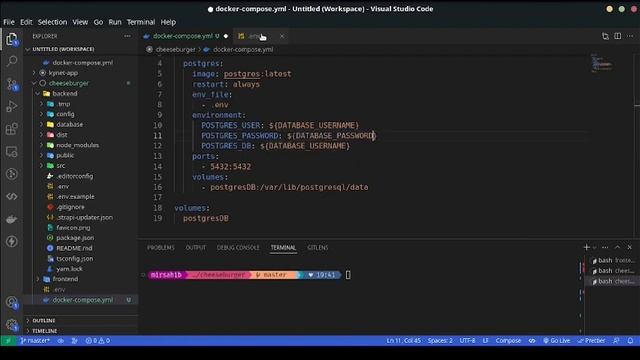Click the Open Changes icon above the editor
This screenshot has width=640, height=360.
coord(605,36)
